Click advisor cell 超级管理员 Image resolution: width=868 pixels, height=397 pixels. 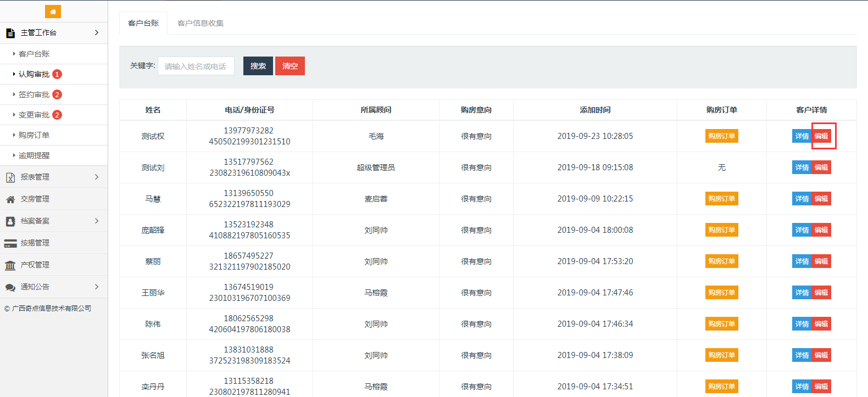pos(376,167)
